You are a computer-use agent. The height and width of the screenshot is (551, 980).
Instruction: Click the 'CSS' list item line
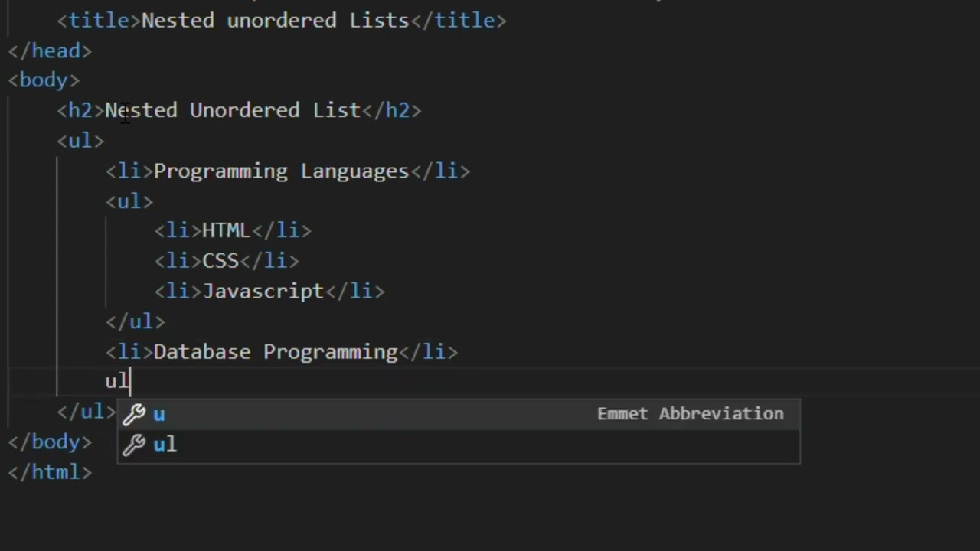tap(227, 261)
